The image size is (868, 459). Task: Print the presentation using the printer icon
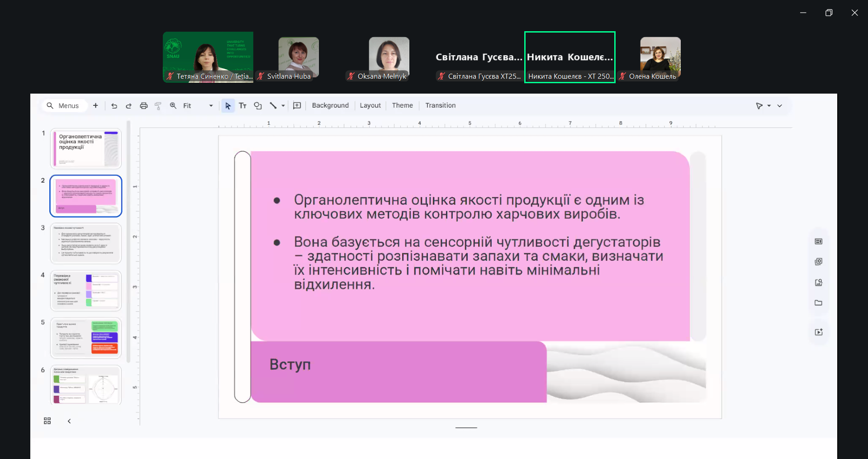143,106
